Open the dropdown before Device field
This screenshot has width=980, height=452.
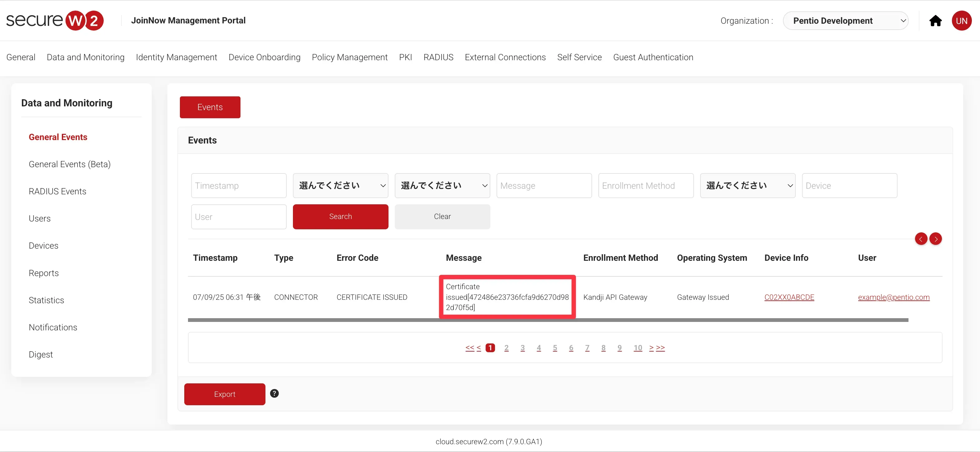pyautogui.click(x=748, y=186)
